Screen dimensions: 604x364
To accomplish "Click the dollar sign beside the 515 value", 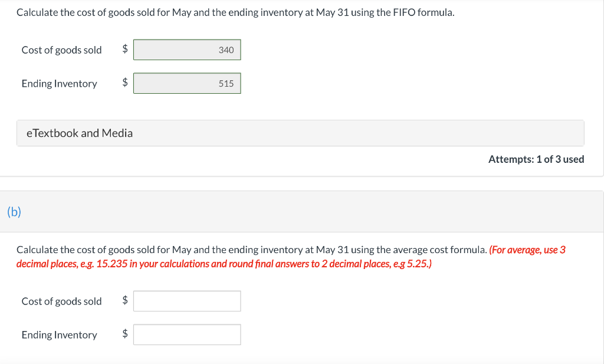I will (x=124, y=83).
